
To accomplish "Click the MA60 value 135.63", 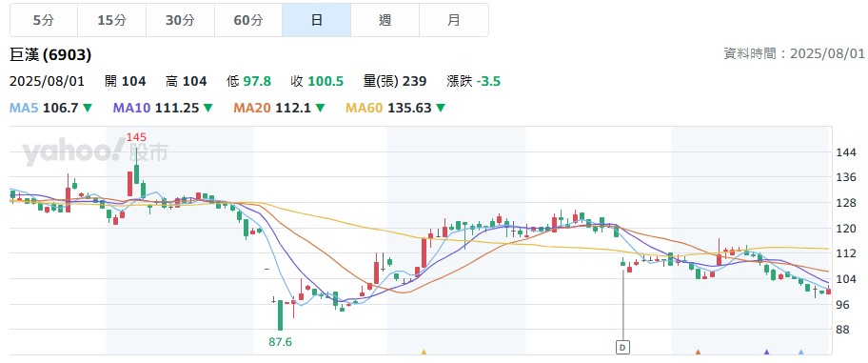I will (409, 108).
